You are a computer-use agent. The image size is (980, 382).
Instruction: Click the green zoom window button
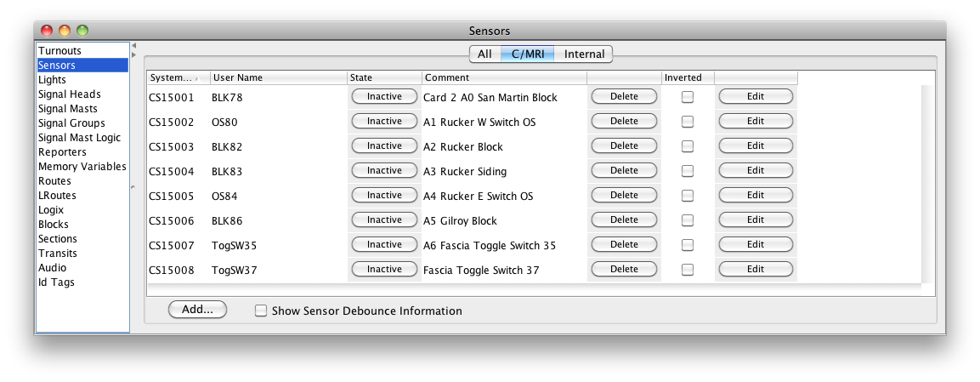click(82, 30)
